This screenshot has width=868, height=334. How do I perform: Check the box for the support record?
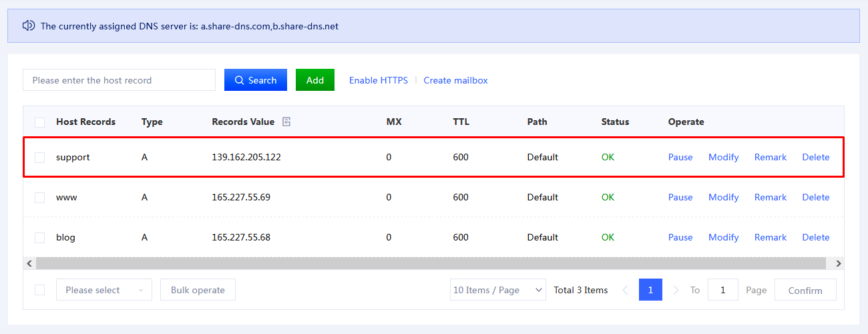point(40,158)
